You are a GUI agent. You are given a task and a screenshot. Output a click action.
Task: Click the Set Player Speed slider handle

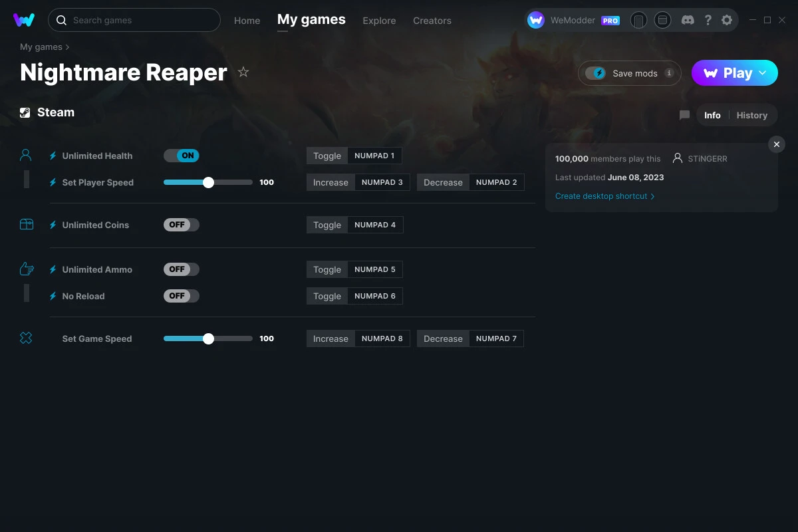pos(208,182)
